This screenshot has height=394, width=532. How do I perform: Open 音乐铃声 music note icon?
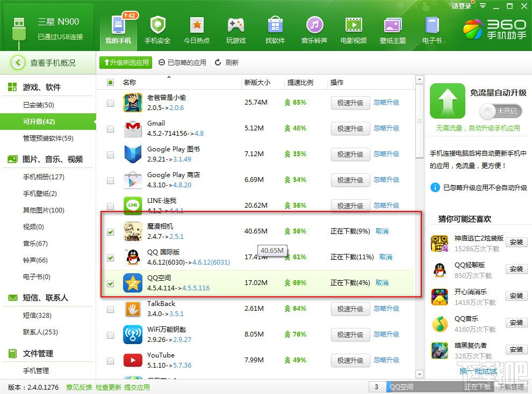314,25
